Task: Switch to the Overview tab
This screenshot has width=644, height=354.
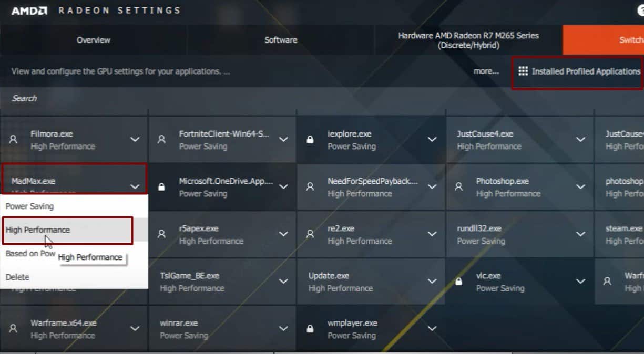Action: [x=94, y=40]
